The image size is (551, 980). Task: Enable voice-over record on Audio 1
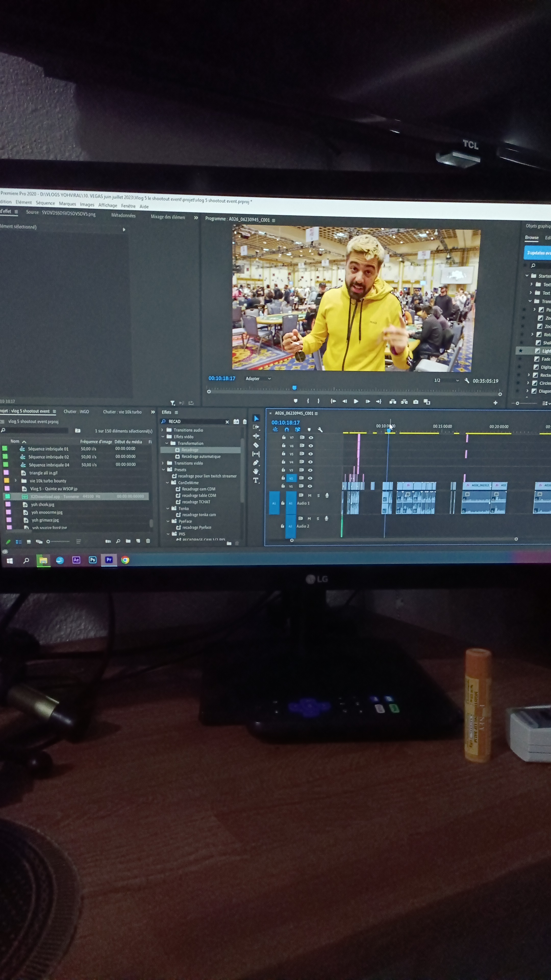pyautogui.click(x=327, y=495)
